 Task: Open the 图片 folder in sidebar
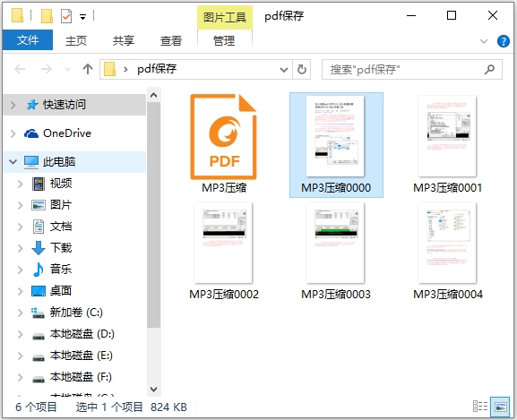pos(61,205)
